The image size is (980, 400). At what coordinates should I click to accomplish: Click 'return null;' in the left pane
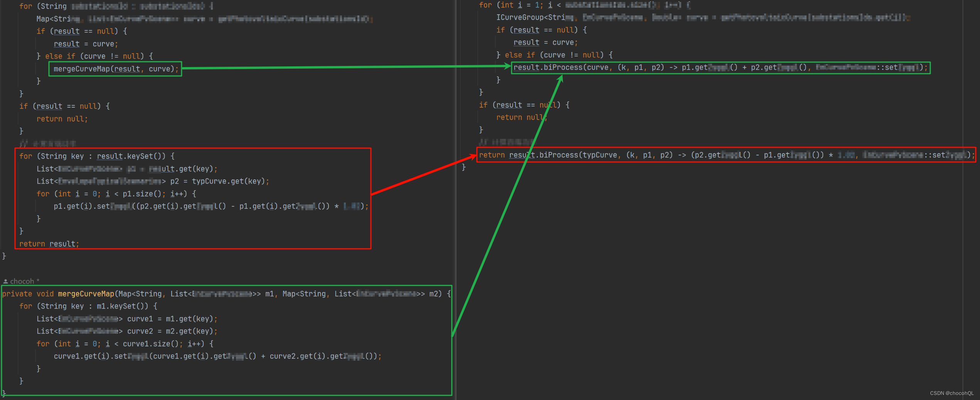[62, 119]
